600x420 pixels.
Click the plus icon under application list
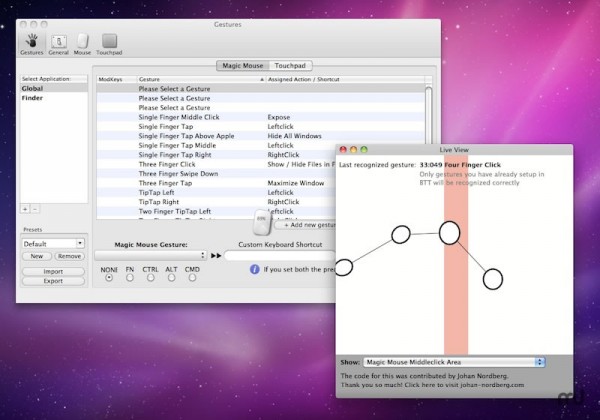click(25, 208)
